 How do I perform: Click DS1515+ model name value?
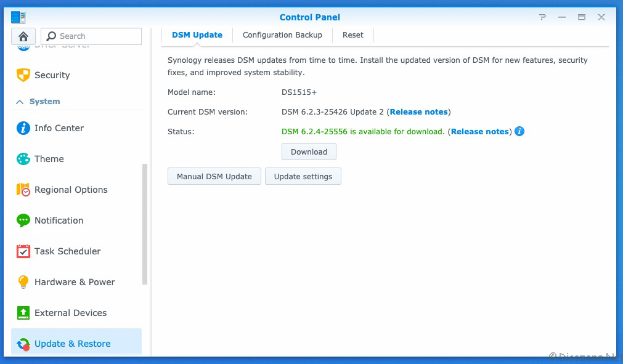299,92
